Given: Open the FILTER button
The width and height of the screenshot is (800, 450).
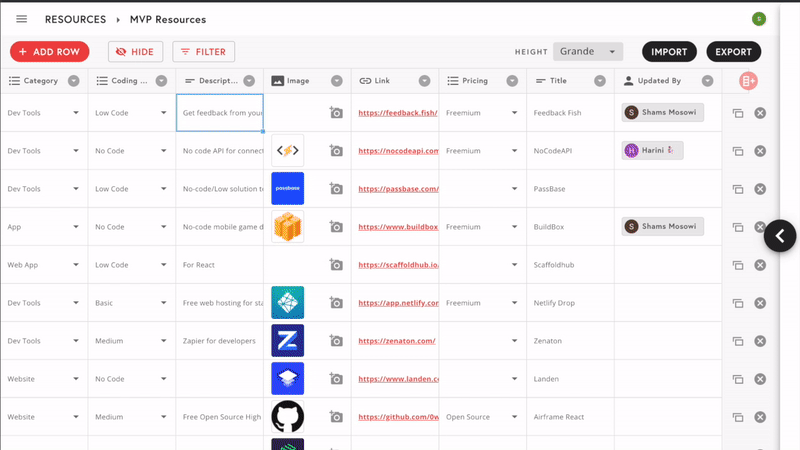Looking at the screenshot, I should tap(204, 52).
